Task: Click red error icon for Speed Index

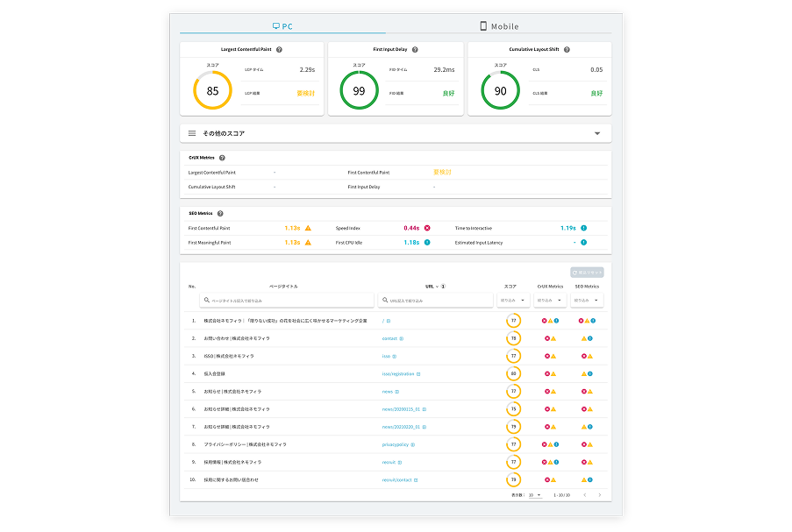Action: [427, 228]
